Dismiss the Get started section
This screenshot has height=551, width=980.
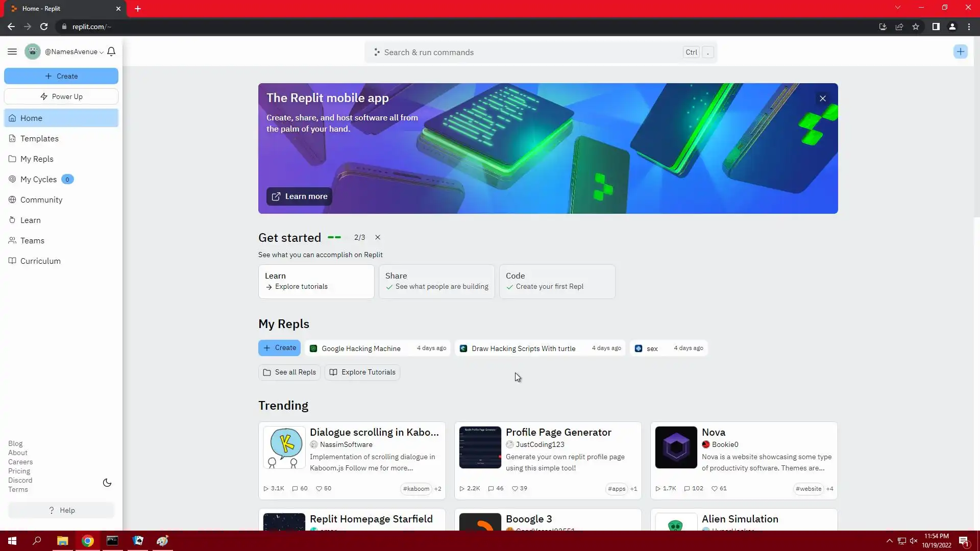(378, 237)
